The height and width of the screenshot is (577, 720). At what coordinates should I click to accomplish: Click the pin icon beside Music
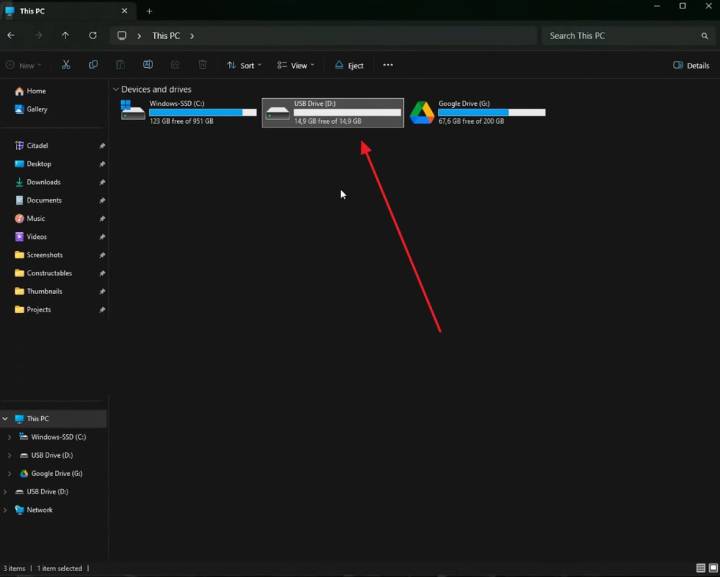click(x=102, y=218)
